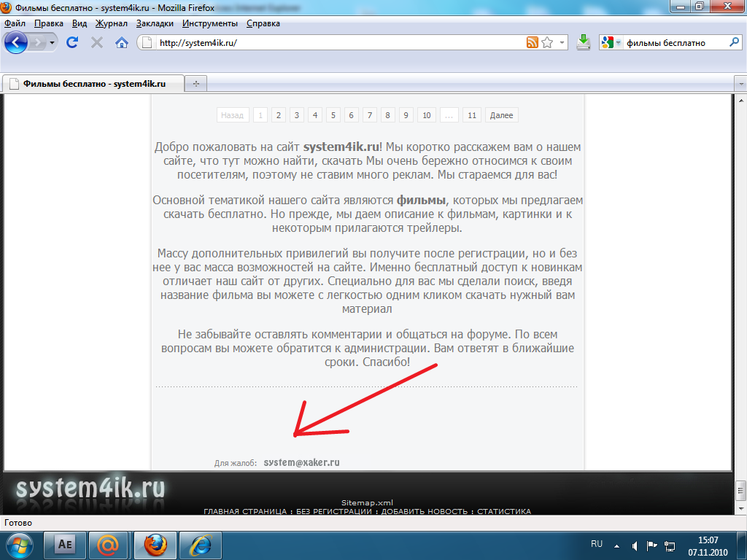Open the After Effects taskbar icon
This screenshot has width=747, height=560.
[65, 545]
